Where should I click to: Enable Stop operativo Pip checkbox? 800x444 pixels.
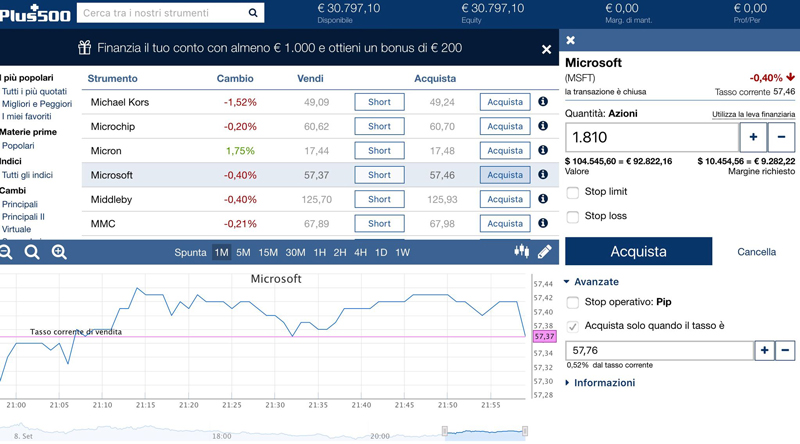click(573, 303)
